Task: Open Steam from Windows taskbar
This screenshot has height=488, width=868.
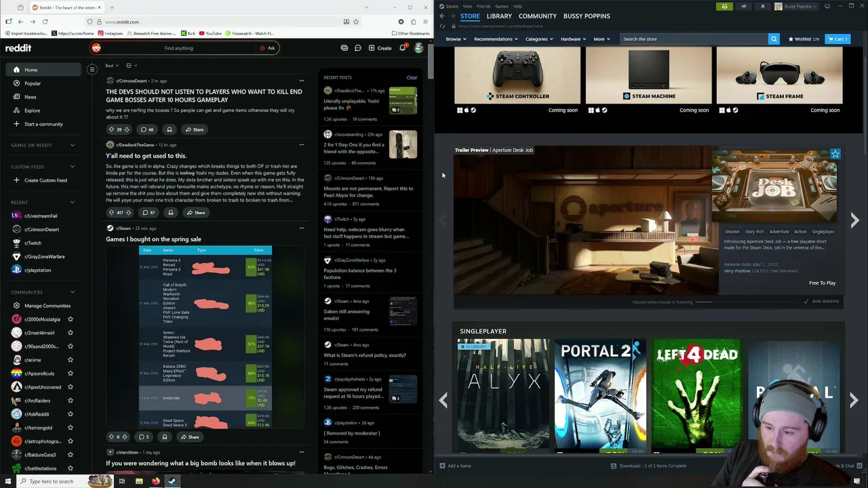Action: point(172,481)
